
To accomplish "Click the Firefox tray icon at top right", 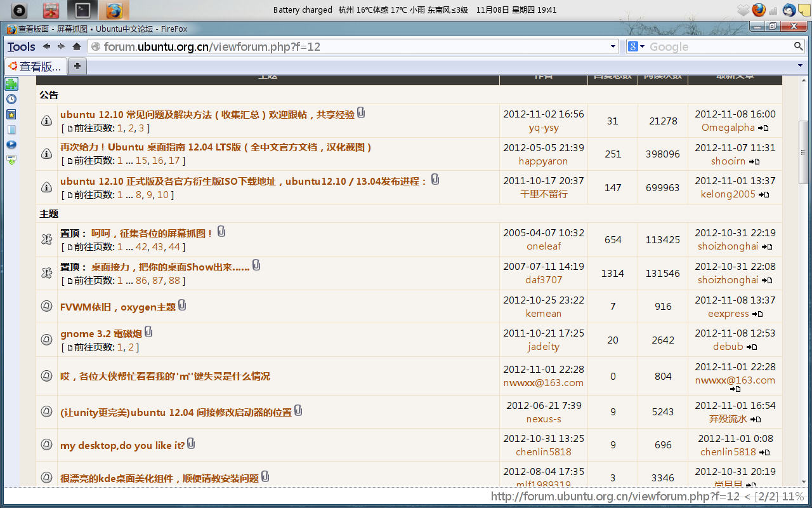I will point(759,10).
